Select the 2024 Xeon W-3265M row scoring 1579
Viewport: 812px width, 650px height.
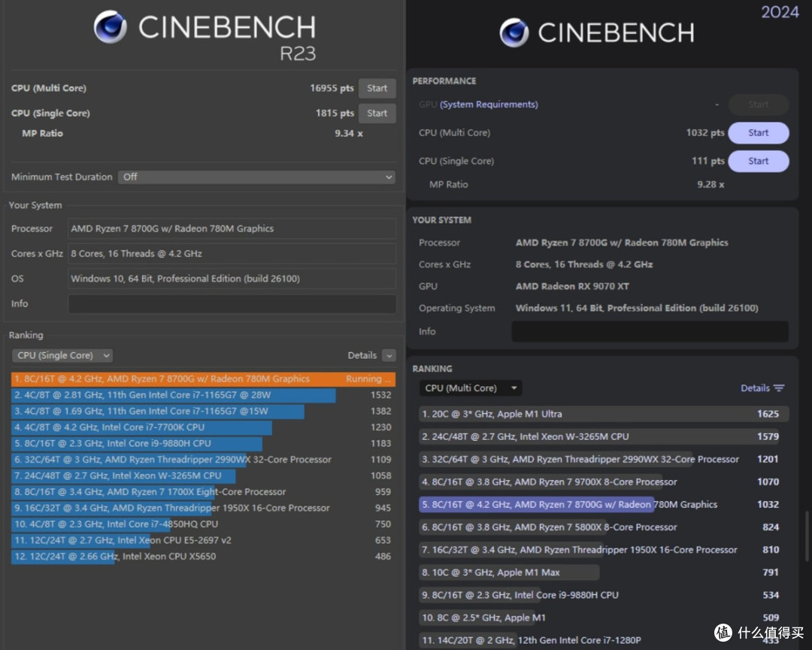[603, 436]
